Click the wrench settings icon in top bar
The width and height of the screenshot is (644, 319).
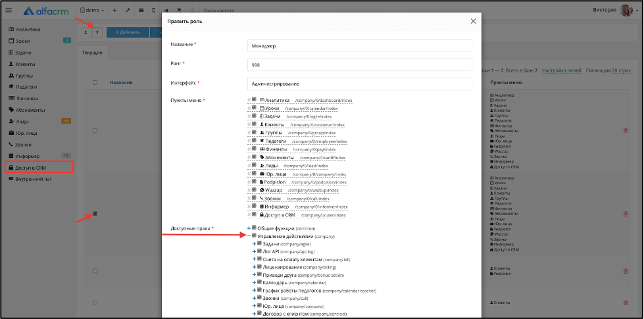[x=128, y=11]
